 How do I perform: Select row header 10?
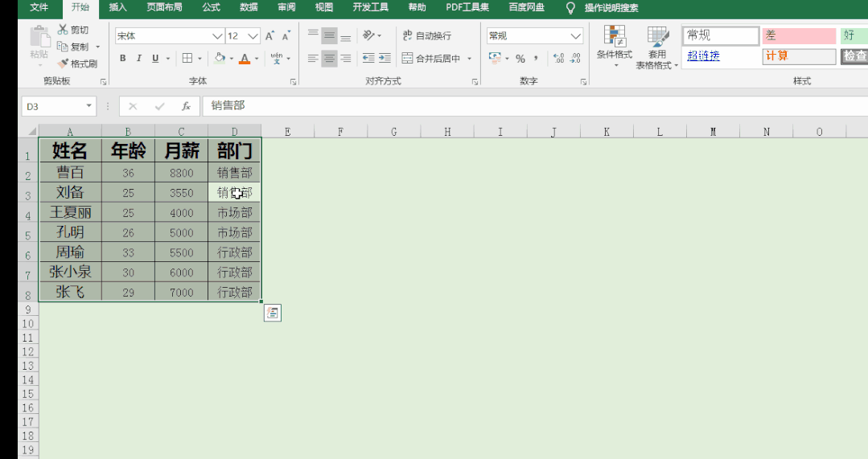point(27,323)
